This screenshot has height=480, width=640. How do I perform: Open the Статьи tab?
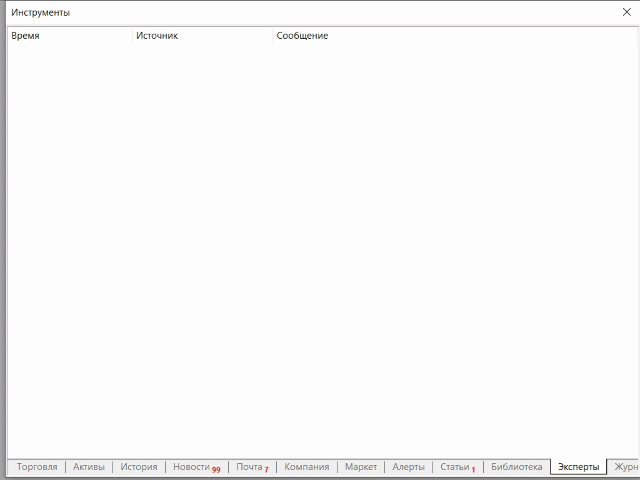point(458,467)
